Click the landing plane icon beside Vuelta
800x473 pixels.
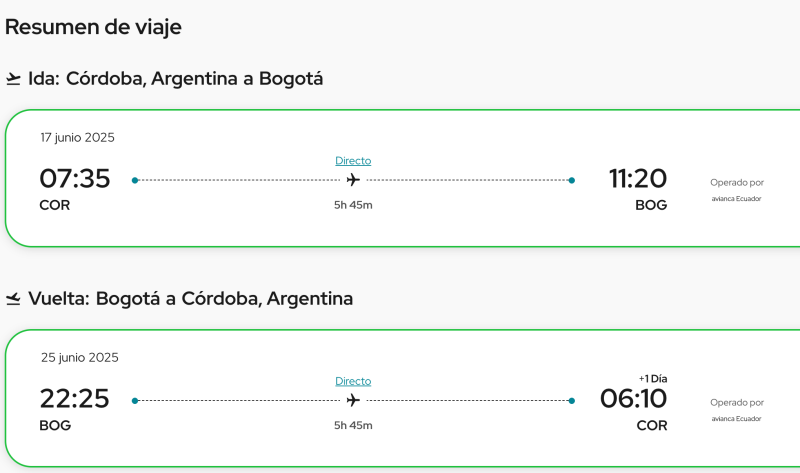tap(14, 298)
